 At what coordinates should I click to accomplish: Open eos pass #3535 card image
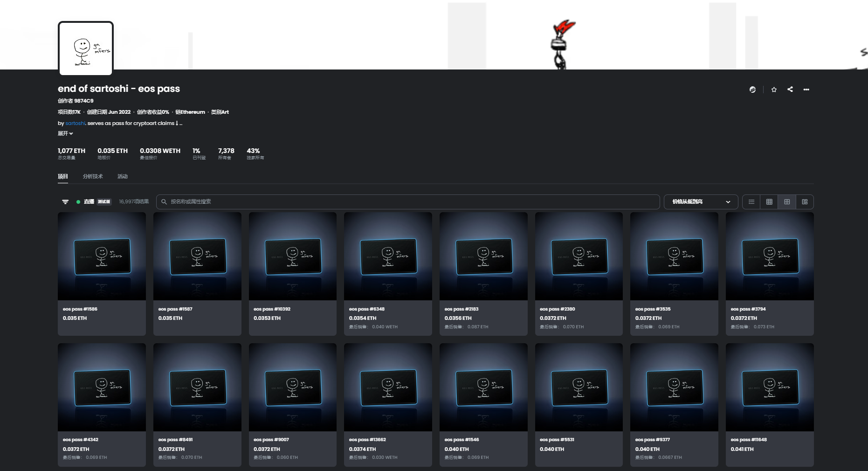point(674,256)
